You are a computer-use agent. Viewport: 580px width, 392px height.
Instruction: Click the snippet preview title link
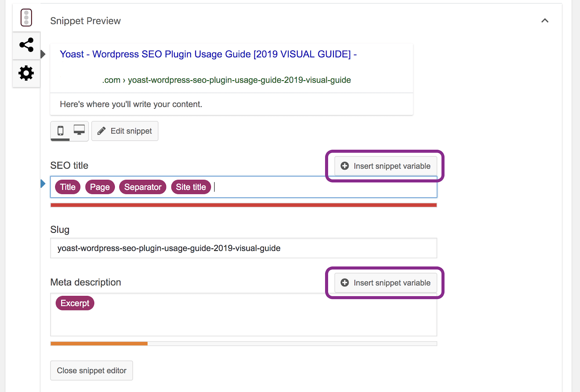point(208,54)
